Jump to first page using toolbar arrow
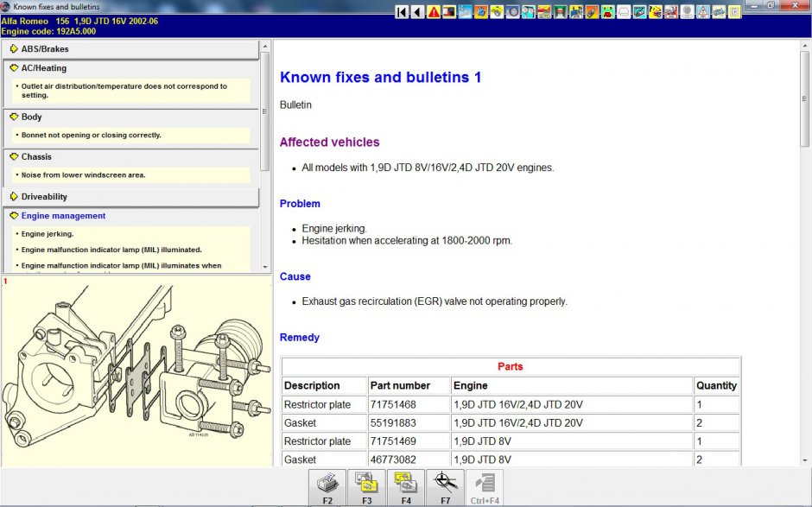Image resolution: width=812 pixels, height=507 pixels. point(402,12)
